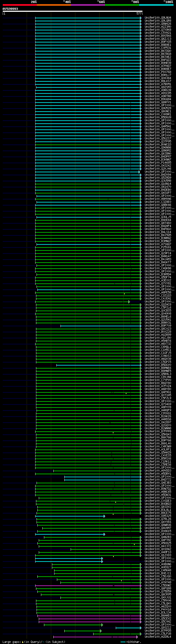Select hit label UniRef100_C4JEA1
This screenshot has width=176, height=644.
tap(158, 299)
